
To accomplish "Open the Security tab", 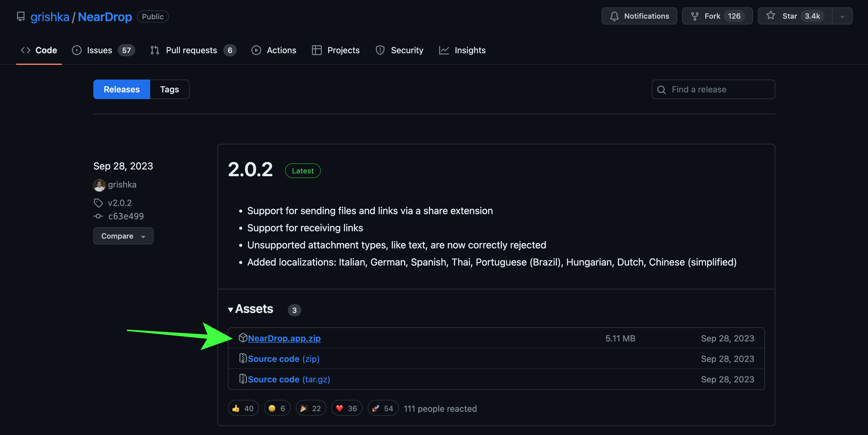I will click(x=399, y=50).
